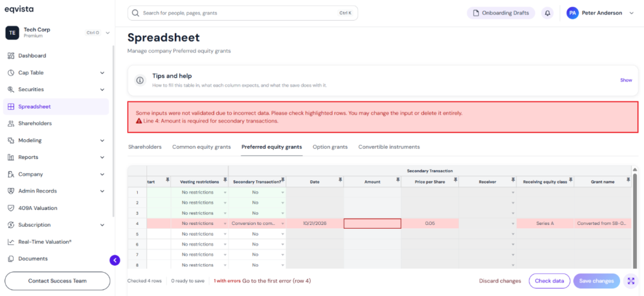Click the Reports chart icon
The height and width of the screenshot is (296, 644).
(11, 157)
